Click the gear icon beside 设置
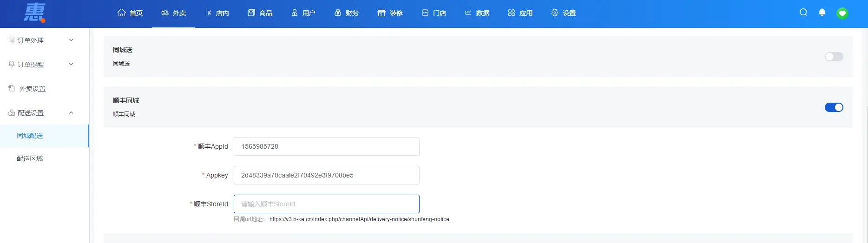 click(555, 13)
